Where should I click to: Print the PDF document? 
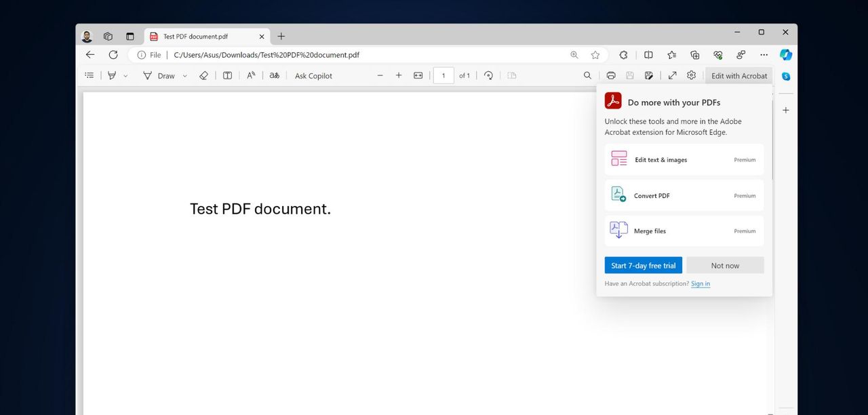611,75
